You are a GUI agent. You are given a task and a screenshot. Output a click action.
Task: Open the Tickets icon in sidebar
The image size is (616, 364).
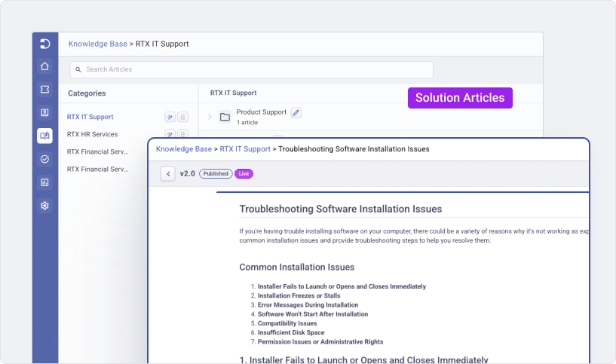[x=44, y=89]
